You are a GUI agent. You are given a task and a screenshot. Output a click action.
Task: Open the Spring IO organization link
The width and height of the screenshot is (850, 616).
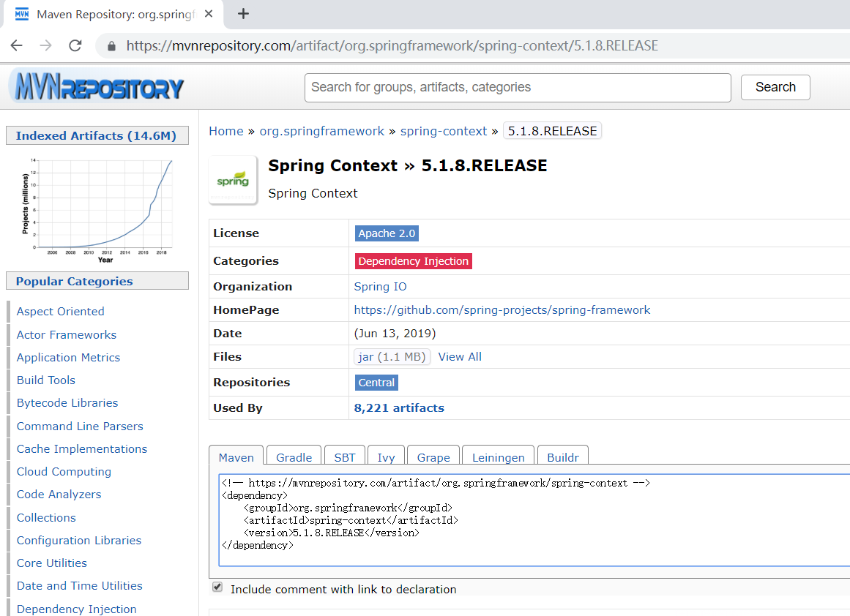click(x=380, y=287)
